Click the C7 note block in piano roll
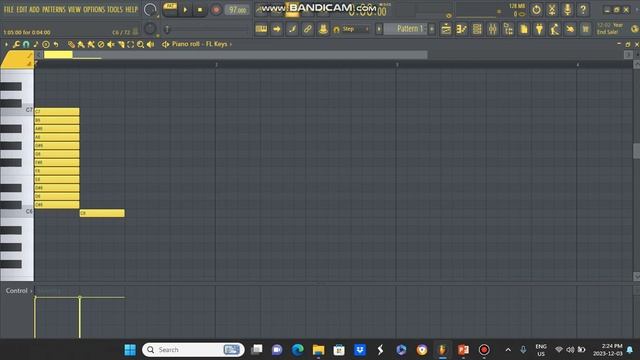Screen dimensions: 640x360 click(57, 111)
